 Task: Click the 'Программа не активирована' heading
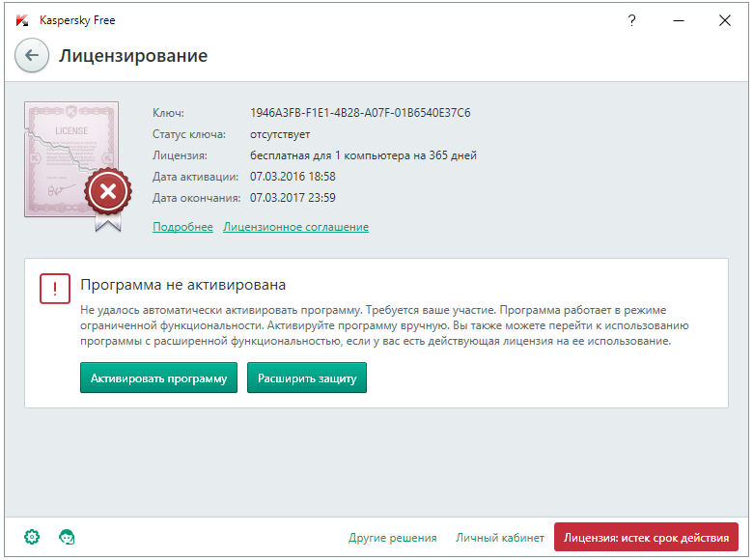[183, 285]
